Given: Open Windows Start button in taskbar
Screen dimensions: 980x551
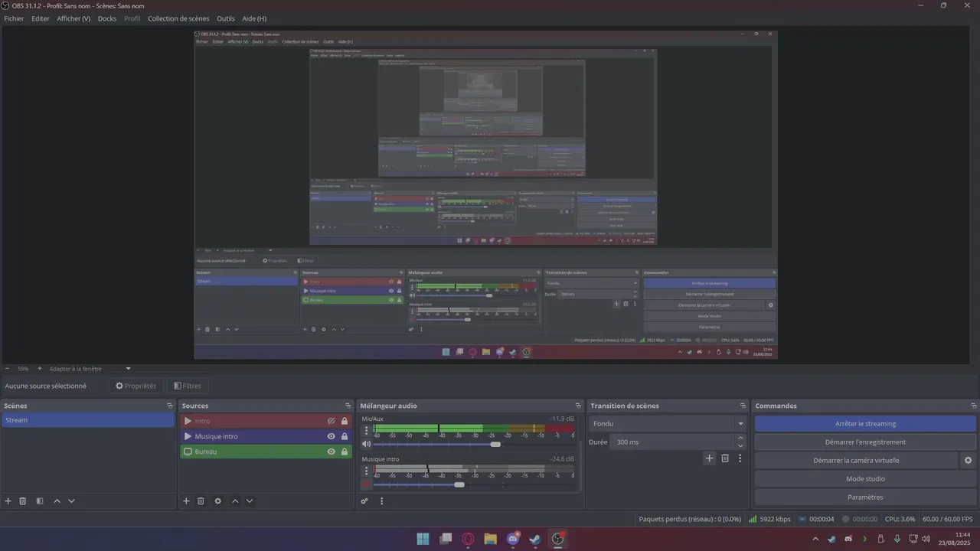Looking at the screenshot, I should 423,539.
